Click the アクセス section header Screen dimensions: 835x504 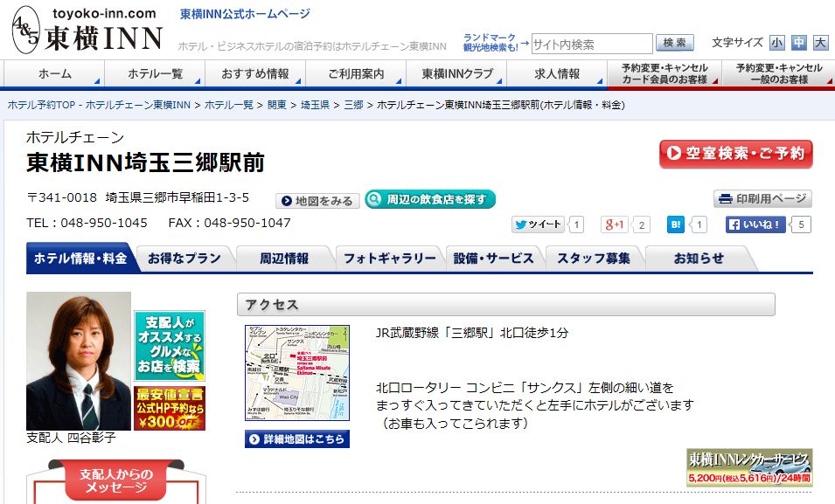point(506,305)
